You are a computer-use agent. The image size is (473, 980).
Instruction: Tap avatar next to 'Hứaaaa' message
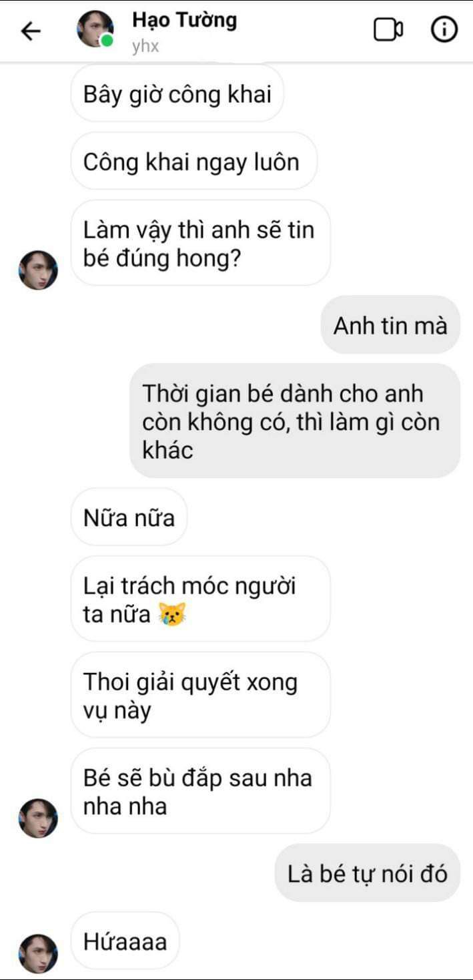pos(38,953)
